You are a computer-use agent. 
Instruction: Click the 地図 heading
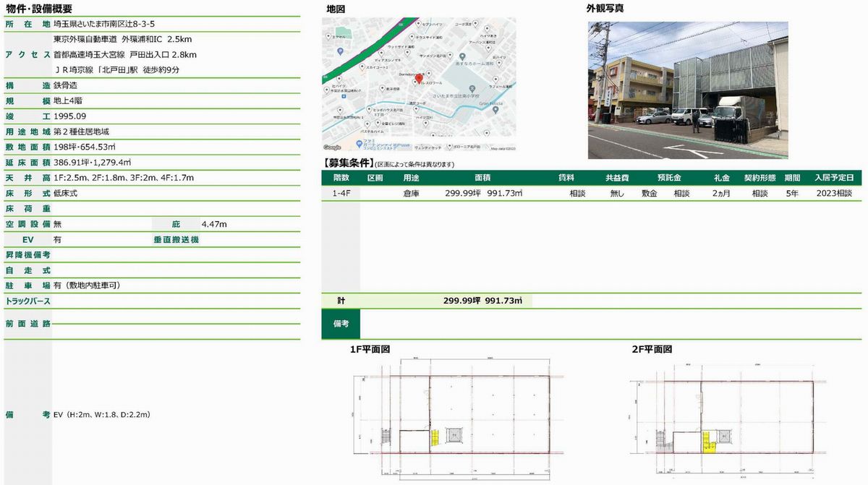(336, 9)
